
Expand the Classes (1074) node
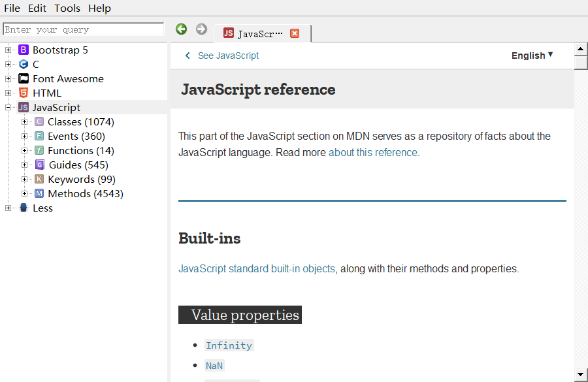[24, 122]
